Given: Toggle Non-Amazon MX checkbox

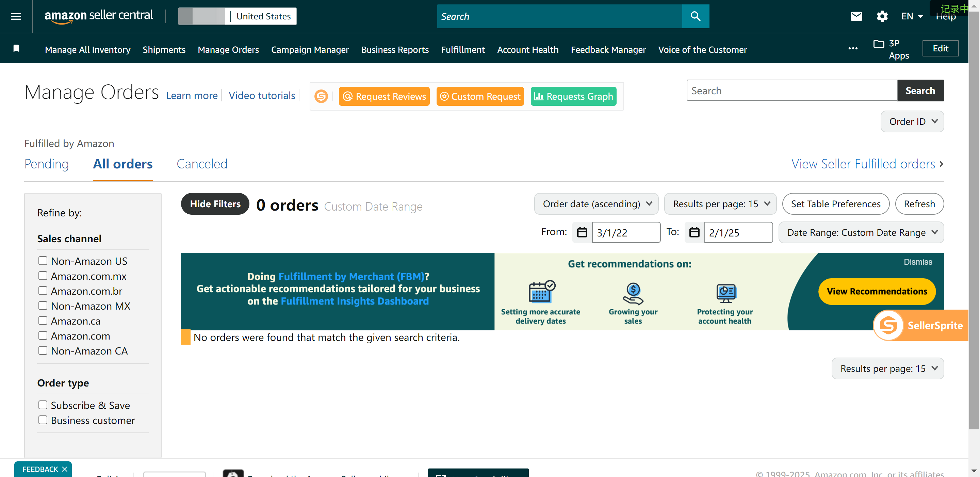Looking at the screenshot, I should pos(43,306).
